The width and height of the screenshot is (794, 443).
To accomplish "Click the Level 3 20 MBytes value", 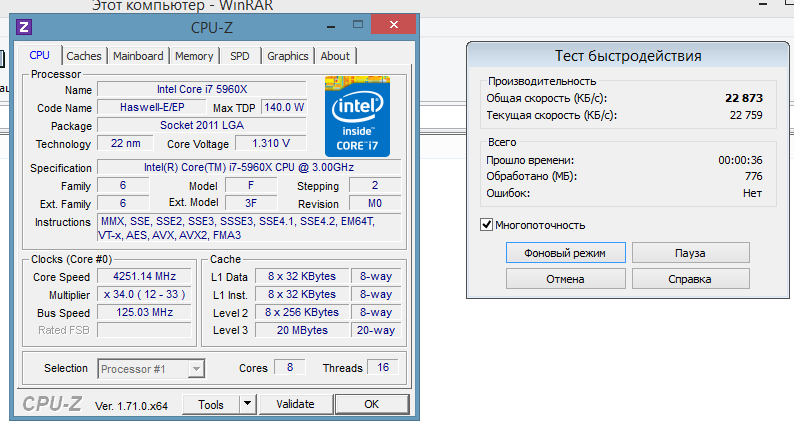I will pos(302,330).
